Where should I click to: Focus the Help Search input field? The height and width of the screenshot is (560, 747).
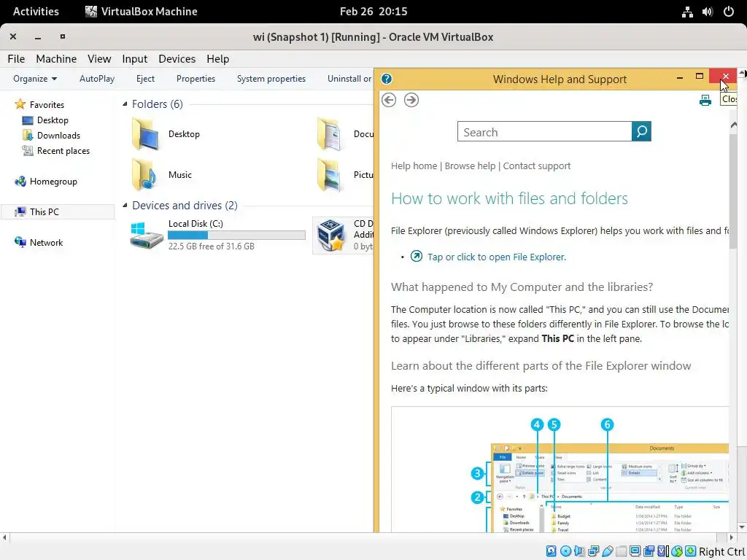point(544,131)
